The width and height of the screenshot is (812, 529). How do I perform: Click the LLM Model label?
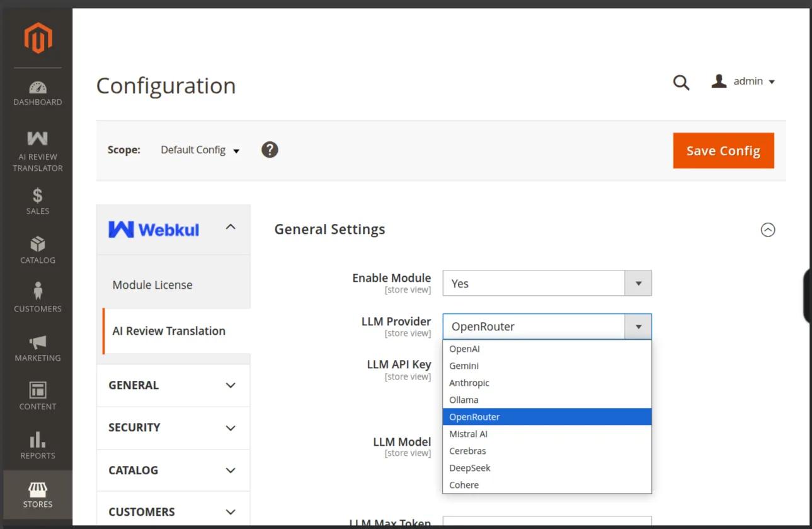coord(402,442)
